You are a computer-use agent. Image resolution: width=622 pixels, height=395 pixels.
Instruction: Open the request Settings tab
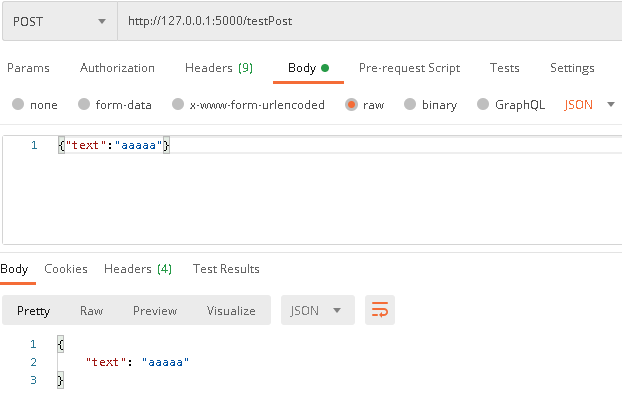572,68
